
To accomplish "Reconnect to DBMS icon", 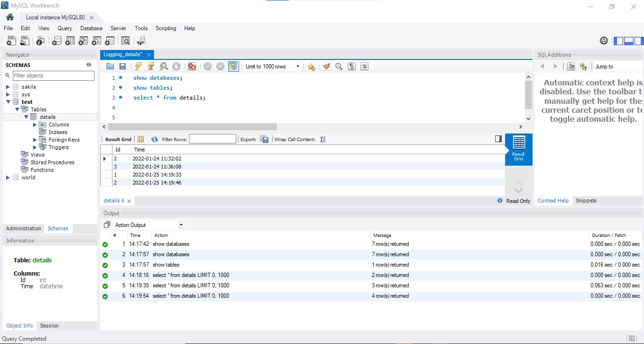I will coord(141,41).
